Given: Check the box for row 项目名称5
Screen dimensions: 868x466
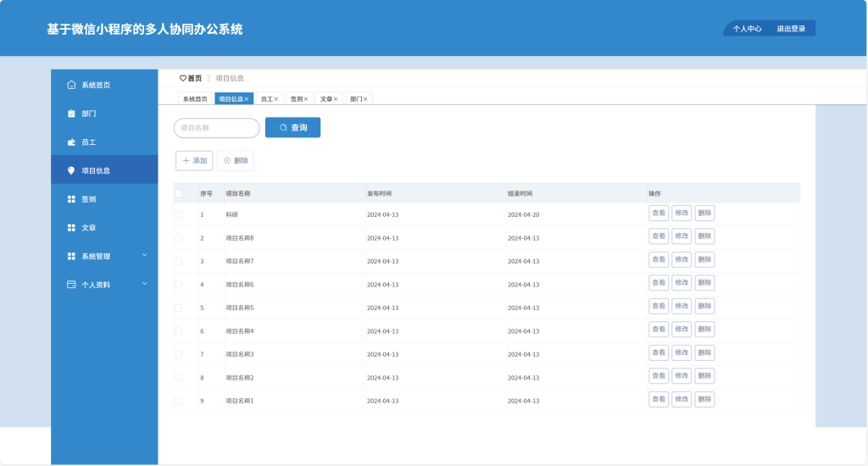Looking at the screenshot, I should (178, 308).
